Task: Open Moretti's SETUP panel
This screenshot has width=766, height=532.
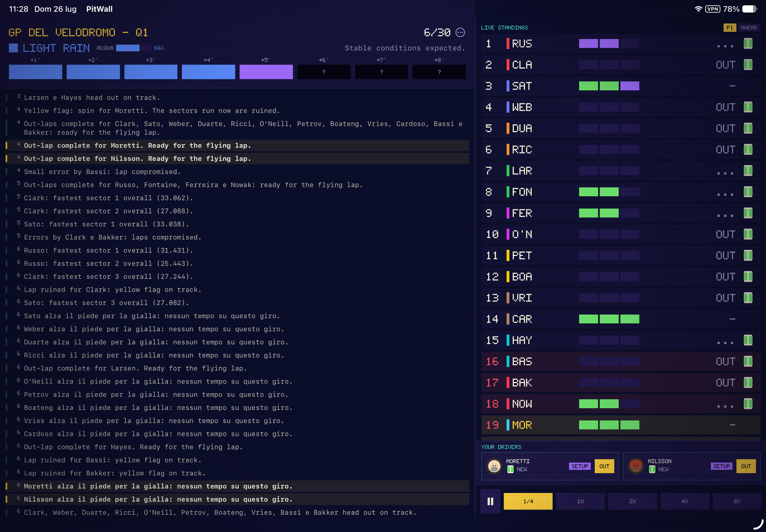Action: pyautogui.click(x=580, y=466)
